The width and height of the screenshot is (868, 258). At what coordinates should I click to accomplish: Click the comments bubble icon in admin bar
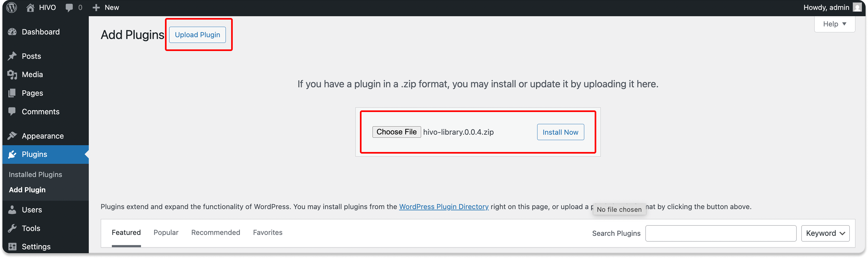point(69,7)
